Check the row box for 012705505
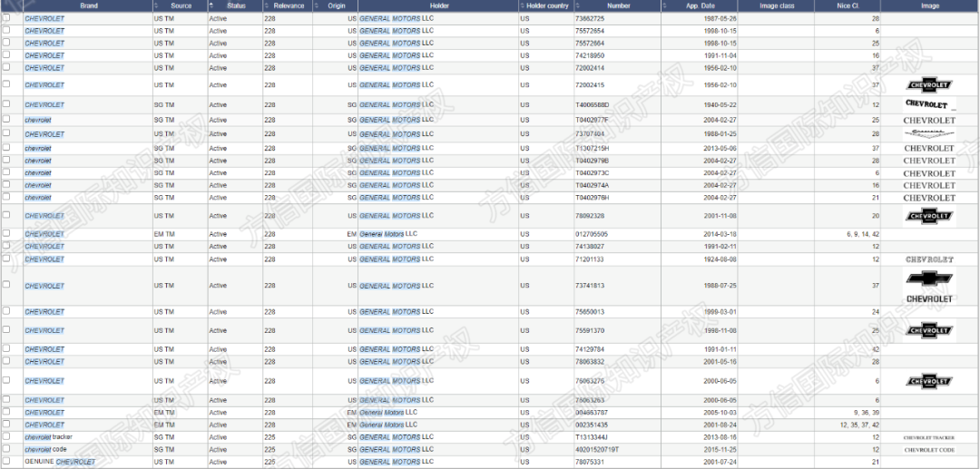Image resolution: width=980 pixels, height=469 pixels. [6, 233]
